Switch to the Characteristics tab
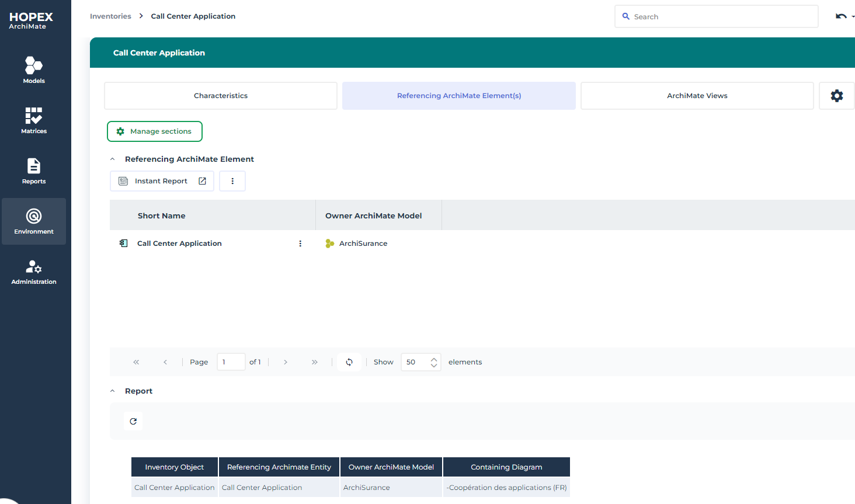This screenshot has width=855, height=504. coord(221,96)
